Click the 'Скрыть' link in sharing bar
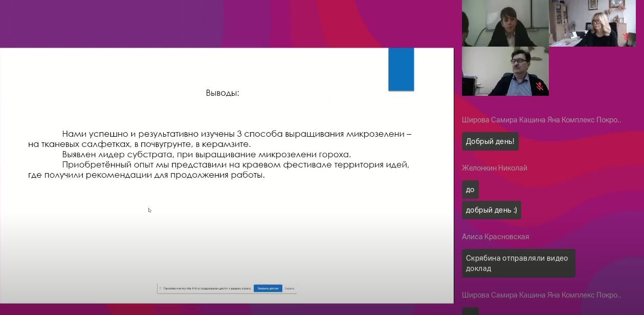The width and height of the screenshot is (644, 315). pyautogui.click(x=289, y=288)
